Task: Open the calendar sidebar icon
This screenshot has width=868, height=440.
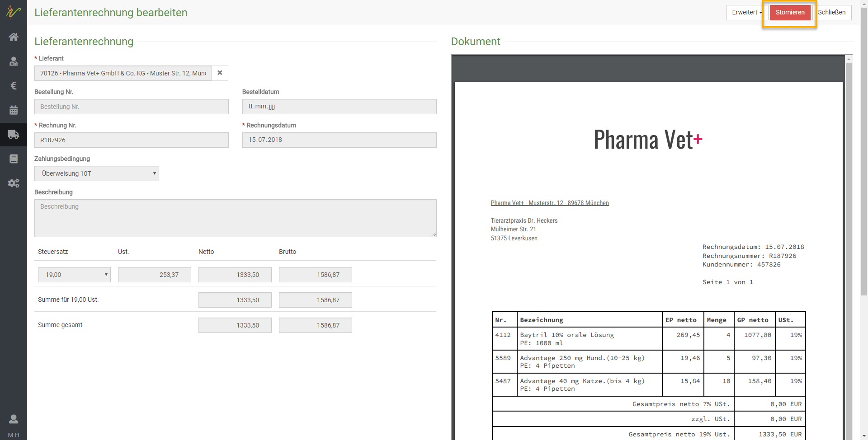Action: (x=14, y=110)
